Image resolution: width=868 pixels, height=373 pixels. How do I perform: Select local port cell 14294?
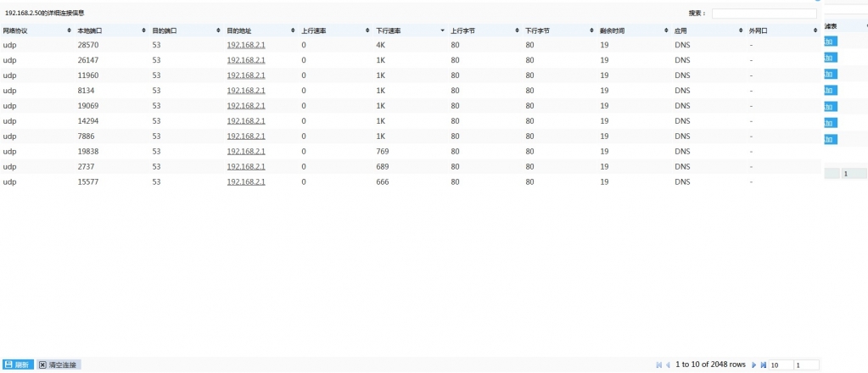click(x=88, y=120)
